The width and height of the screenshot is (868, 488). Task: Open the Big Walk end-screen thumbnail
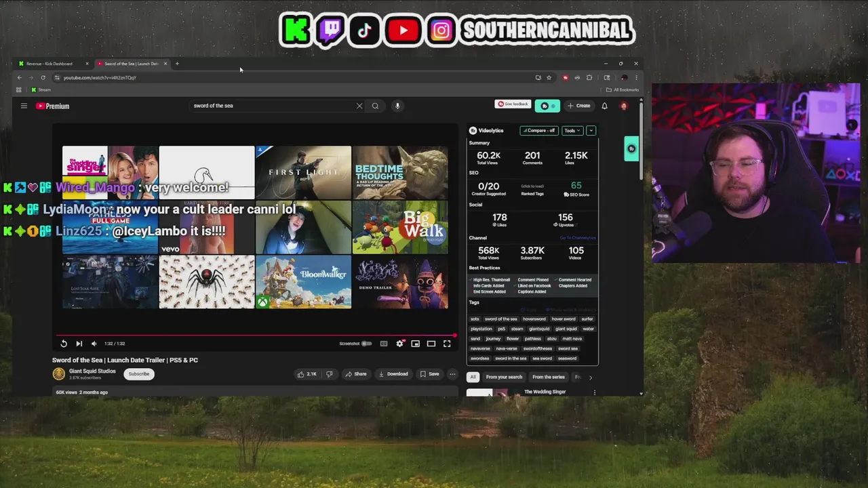pyautogui.click(x=400, y=227)
